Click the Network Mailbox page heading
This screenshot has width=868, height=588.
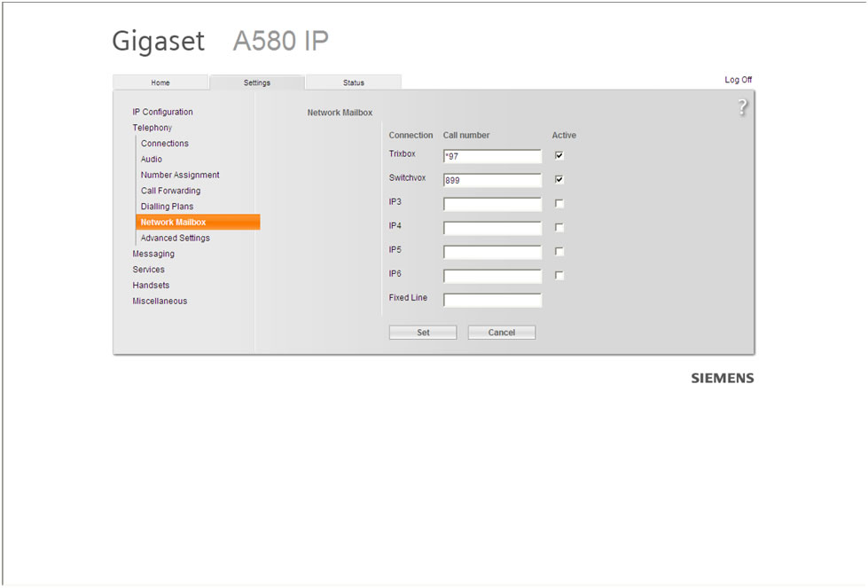click(340, 113)
